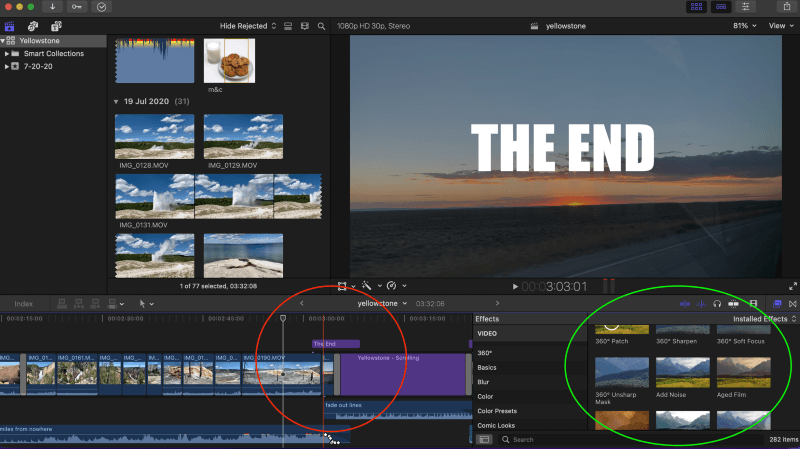
Task: Overwrite with the selected clip
Action: (x=112, y=304)
